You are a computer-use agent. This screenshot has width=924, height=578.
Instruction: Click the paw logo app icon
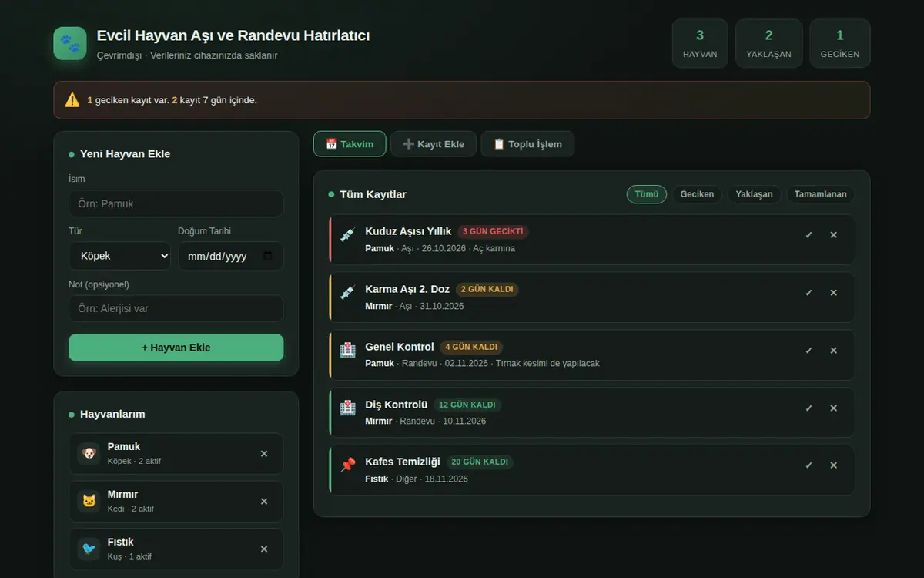(70, 43)
